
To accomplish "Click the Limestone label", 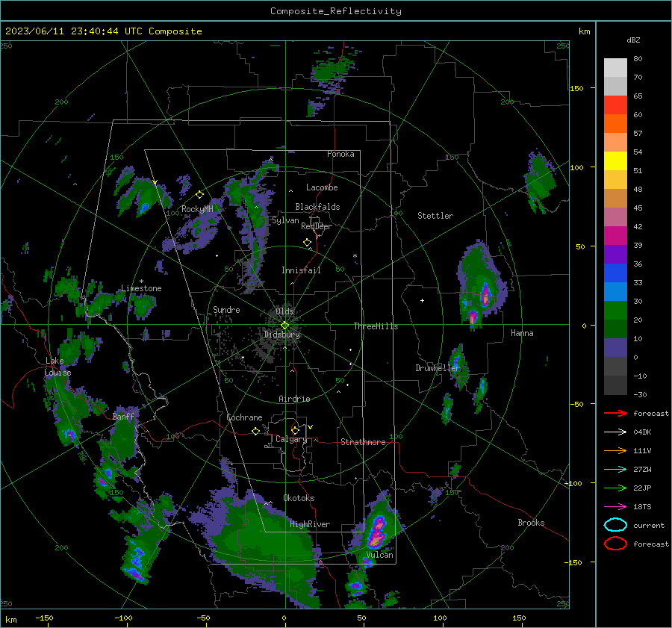I will click(x=141, y=288).
